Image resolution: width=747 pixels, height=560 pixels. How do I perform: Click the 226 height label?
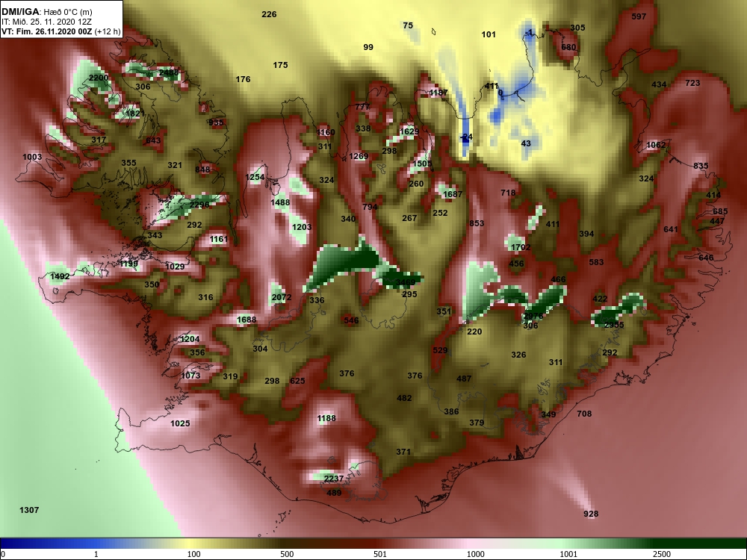[269, 14]
